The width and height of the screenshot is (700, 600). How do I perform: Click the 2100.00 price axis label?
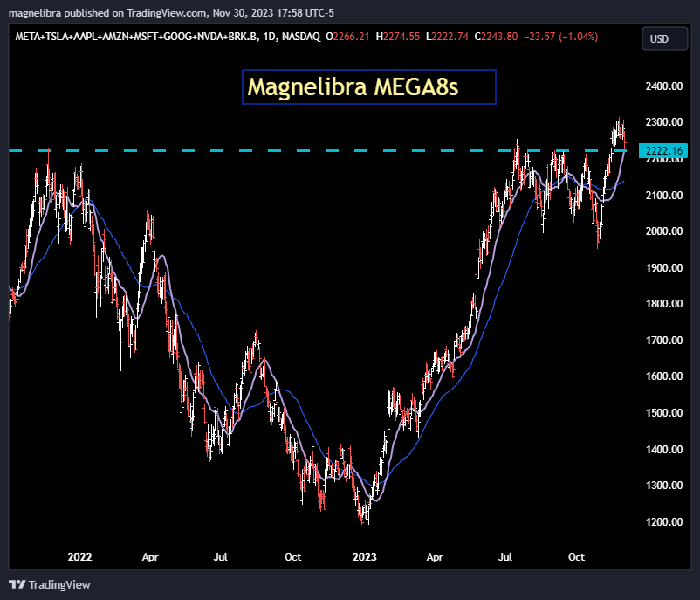click(x=664, y=196)
